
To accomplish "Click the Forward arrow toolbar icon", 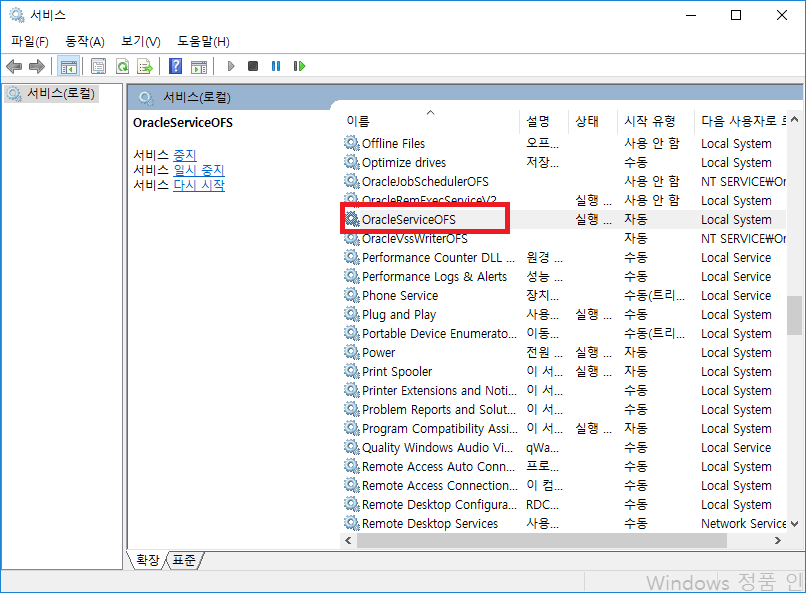I will 37,66.
